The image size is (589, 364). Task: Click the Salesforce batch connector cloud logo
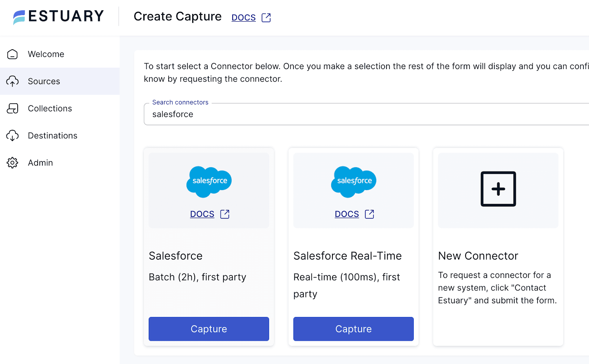pos(209,182)
